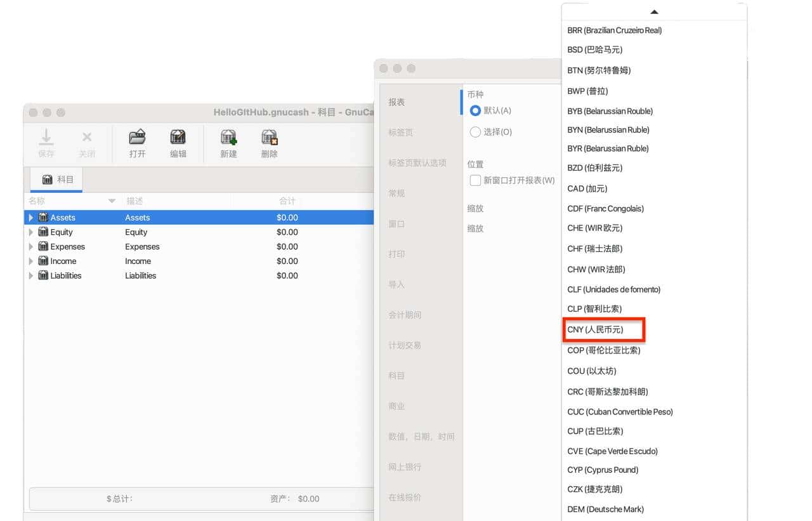Click the Liabilities account icon
This screenshot has width=812, height=521.
tap(43, 275)
